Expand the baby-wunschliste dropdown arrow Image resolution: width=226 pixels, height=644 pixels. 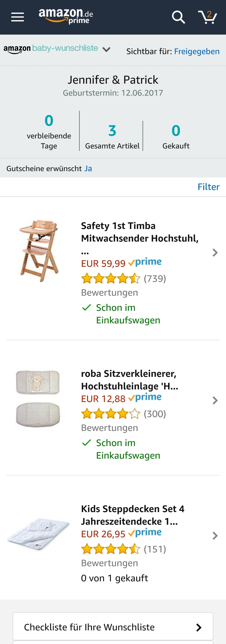click(x=107, y=49)
